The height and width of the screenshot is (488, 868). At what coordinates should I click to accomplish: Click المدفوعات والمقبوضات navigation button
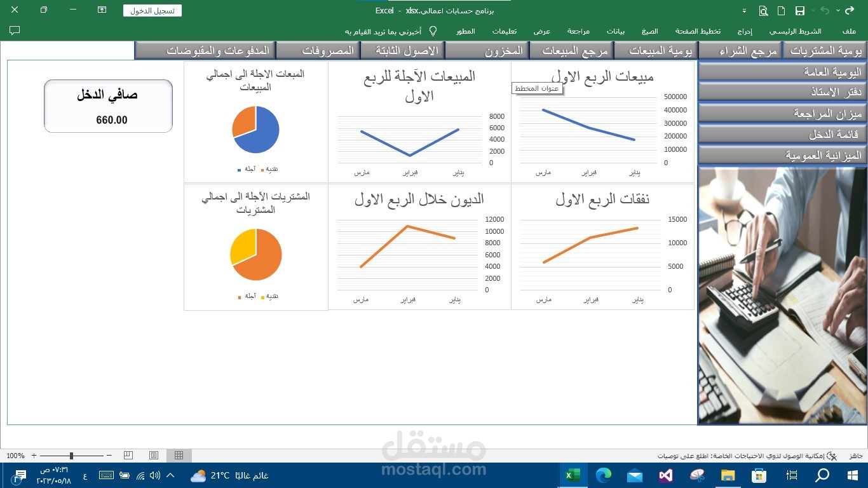coord(205,51)
